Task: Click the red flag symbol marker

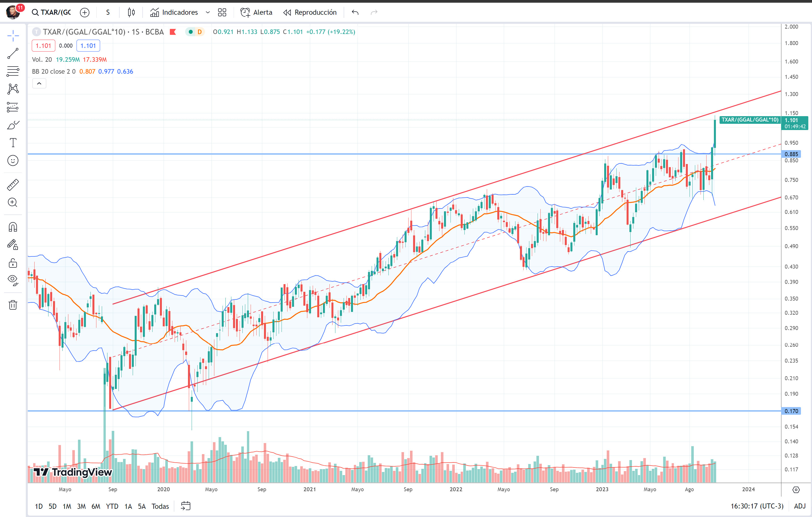Action: click(x=173, y=32)
